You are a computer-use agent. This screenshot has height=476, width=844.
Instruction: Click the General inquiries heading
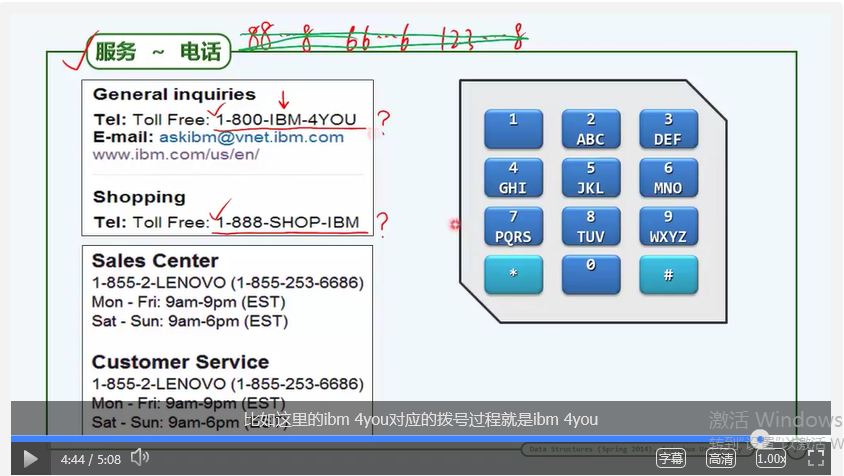pyautogui.click(x=174, y=95)
